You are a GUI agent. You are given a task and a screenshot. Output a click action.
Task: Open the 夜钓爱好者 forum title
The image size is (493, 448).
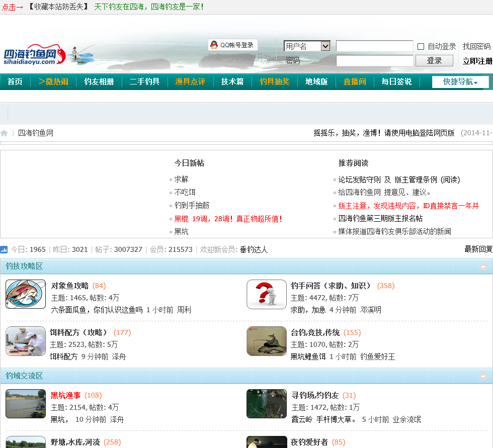tap(309, 442)
